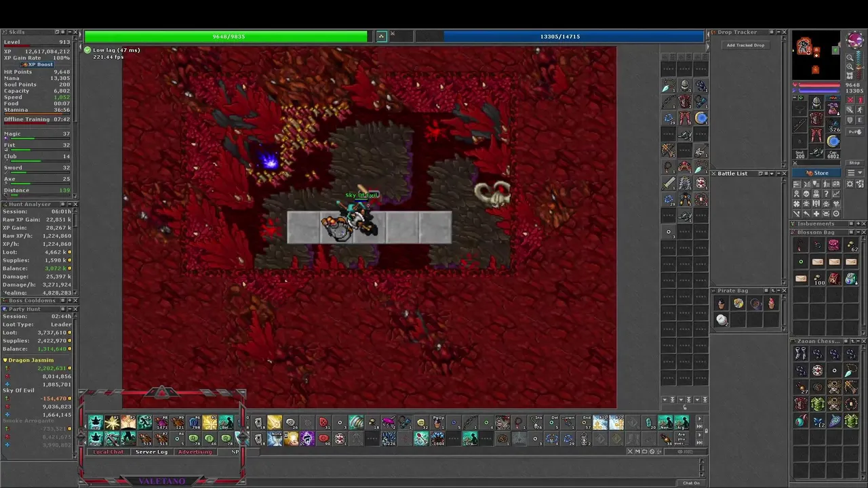Click the minimap view

tap(816, 56)
